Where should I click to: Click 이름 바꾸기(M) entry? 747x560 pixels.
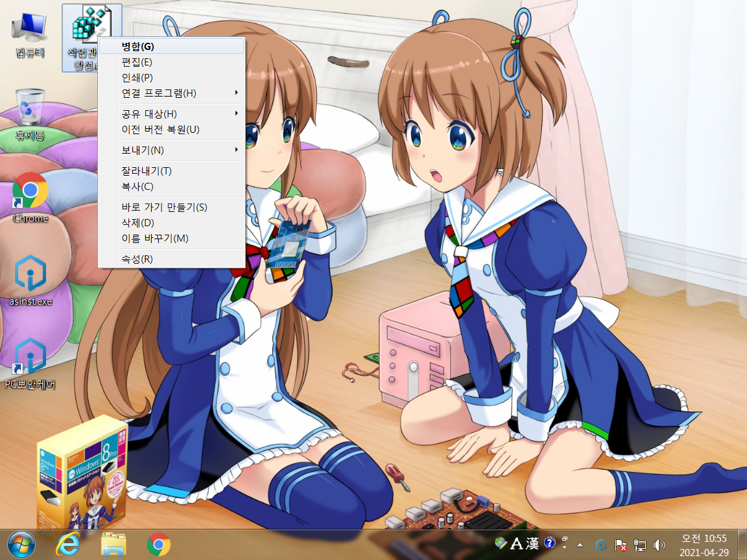coord(171,238)
